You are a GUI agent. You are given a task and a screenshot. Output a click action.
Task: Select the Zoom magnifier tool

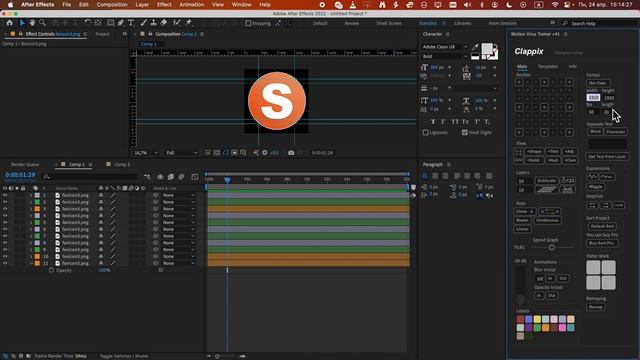42,23
